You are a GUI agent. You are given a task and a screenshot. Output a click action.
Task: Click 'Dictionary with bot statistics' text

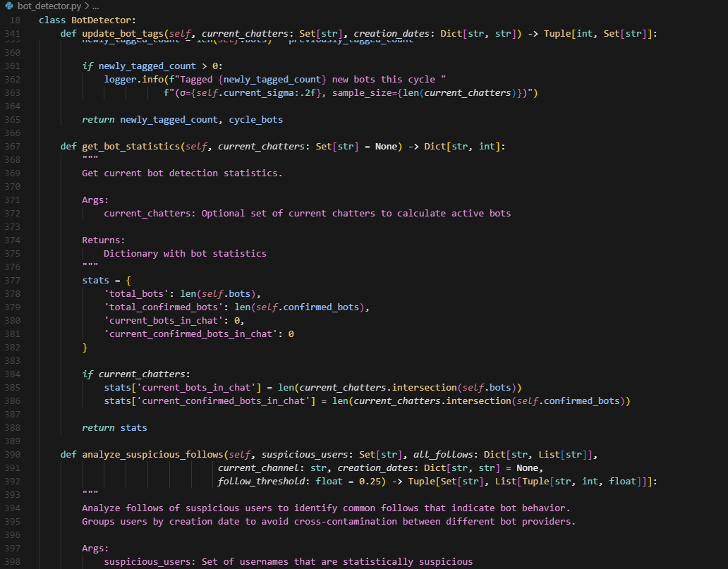point(185,253)
